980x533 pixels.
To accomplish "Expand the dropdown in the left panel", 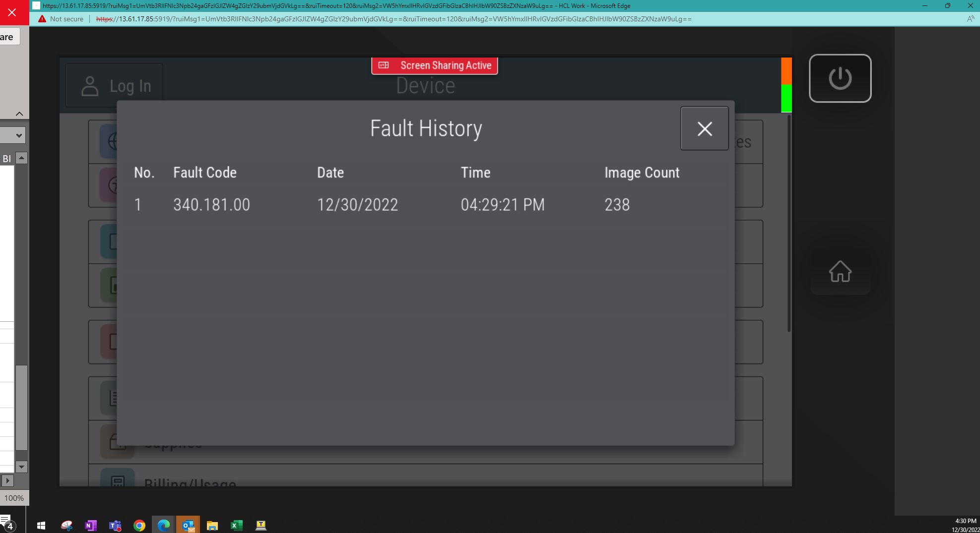I will point(19,135).
